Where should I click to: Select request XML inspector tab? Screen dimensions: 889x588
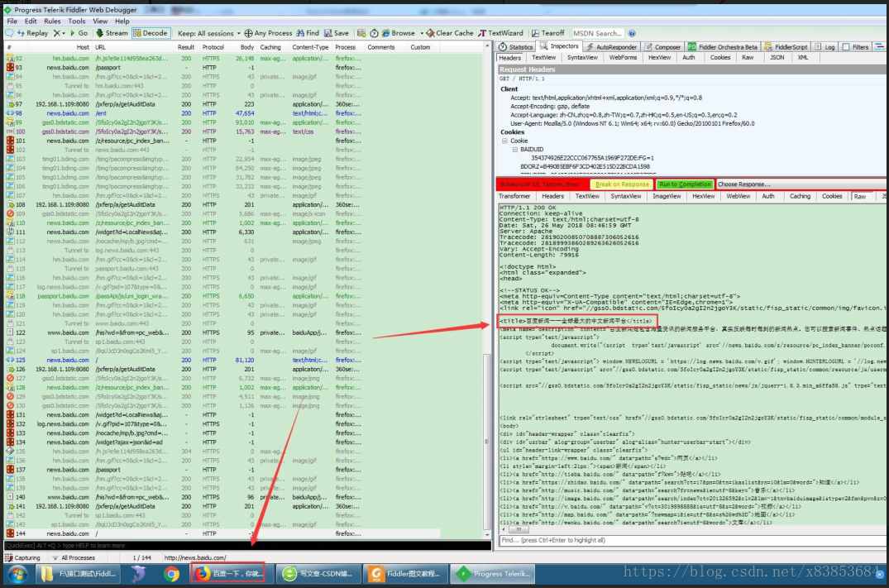(x=803, y=58)
